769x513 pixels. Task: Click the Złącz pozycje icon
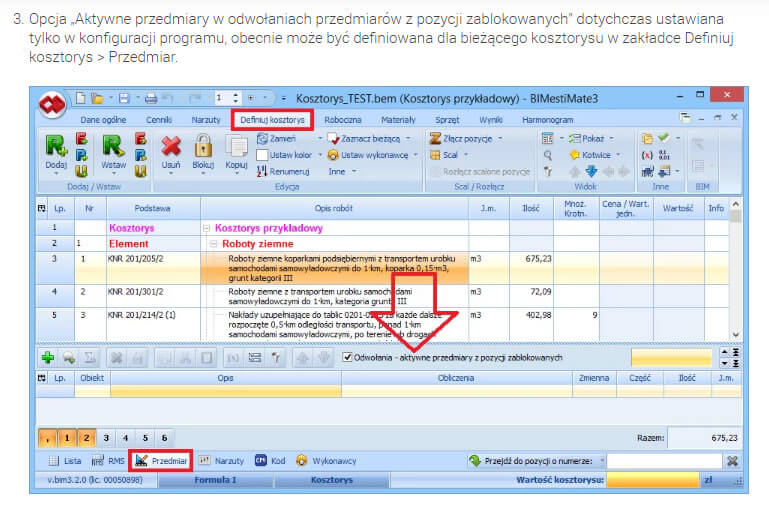(x=435, y=138)
